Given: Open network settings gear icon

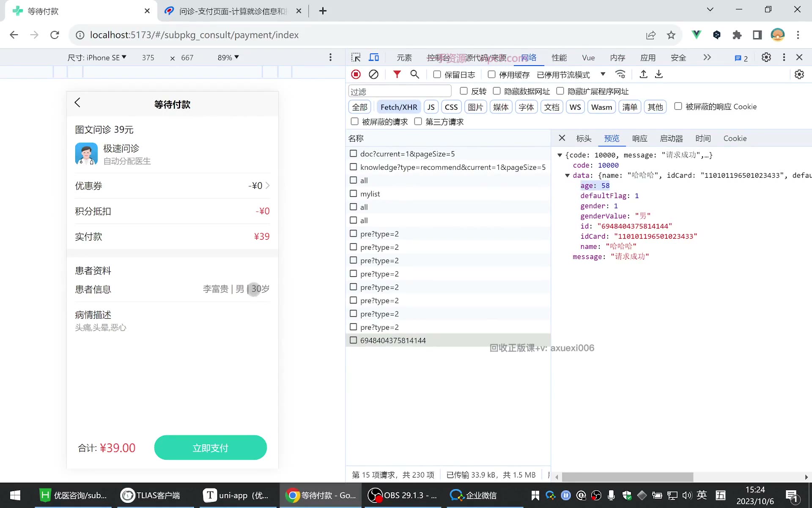Looking at the screenshot, I should [799, 75].
